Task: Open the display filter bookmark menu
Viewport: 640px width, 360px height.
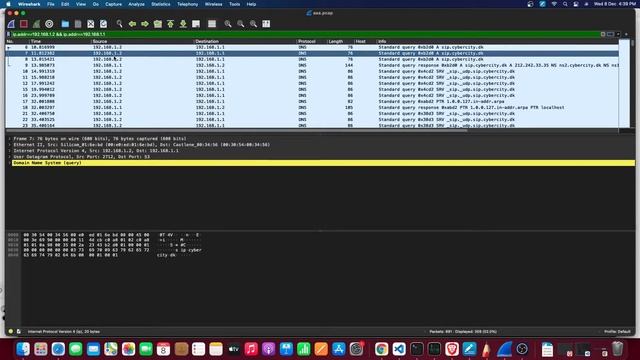Action: click(8, 34)
